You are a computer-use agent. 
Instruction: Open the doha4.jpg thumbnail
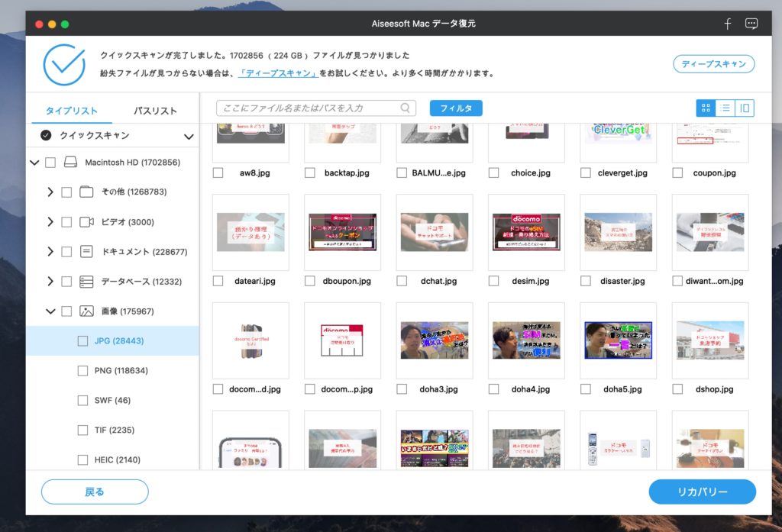tap(526, 340)
